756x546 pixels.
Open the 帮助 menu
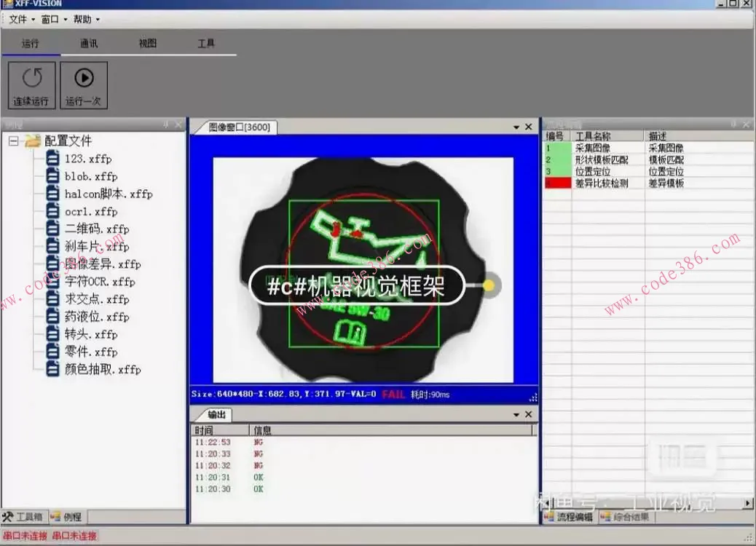point(86,19)
